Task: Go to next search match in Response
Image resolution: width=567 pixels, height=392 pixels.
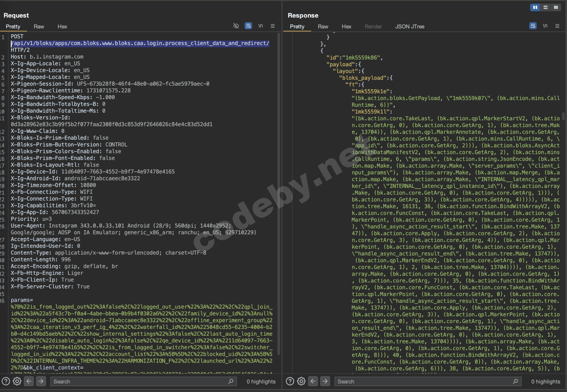Action: click(x=325, y=381)
